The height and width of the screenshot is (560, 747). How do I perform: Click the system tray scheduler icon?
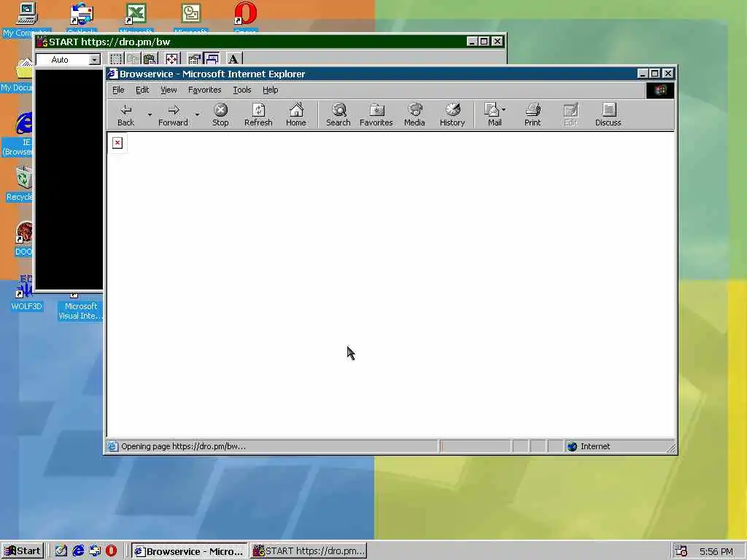pyautogui.click(x=681, y=551)
